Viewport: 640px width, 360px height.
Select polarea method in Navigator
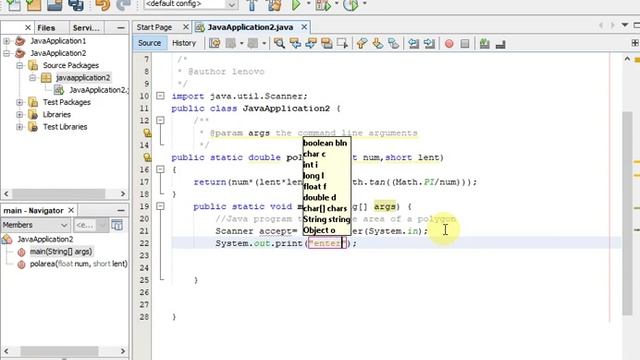(78, 264)
